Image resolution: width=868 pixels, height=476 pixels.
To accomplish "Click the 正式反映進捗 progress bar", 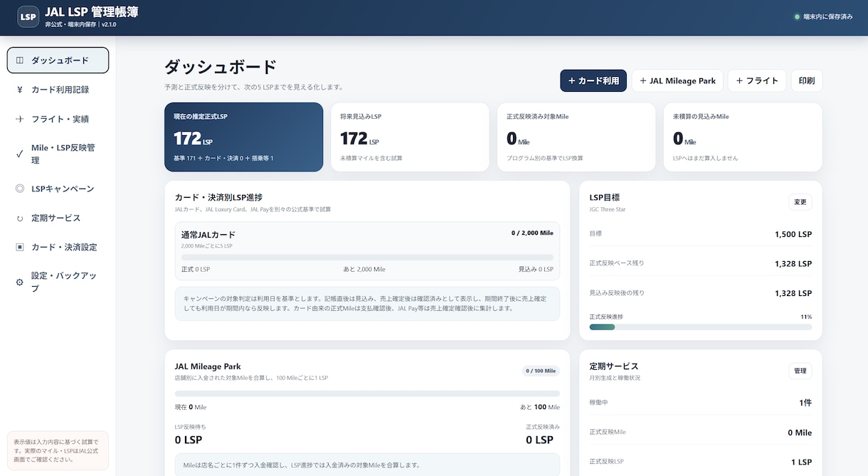I will tap(701, 327).
